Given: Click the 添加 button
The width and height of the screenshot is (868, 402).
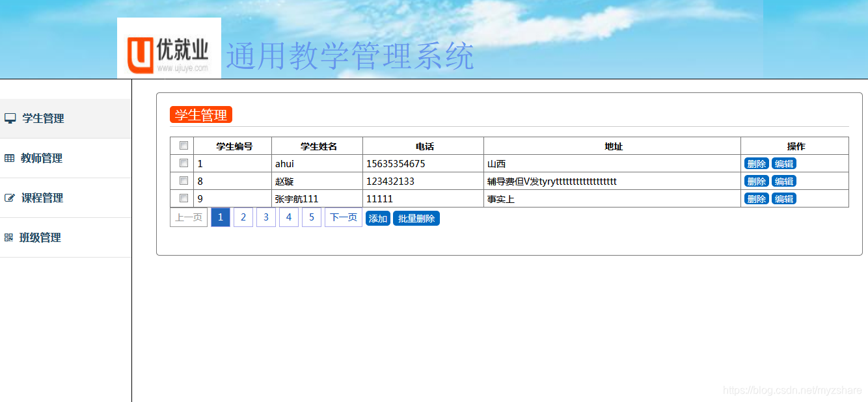Looking at the screenshot, I should (378, 219).
